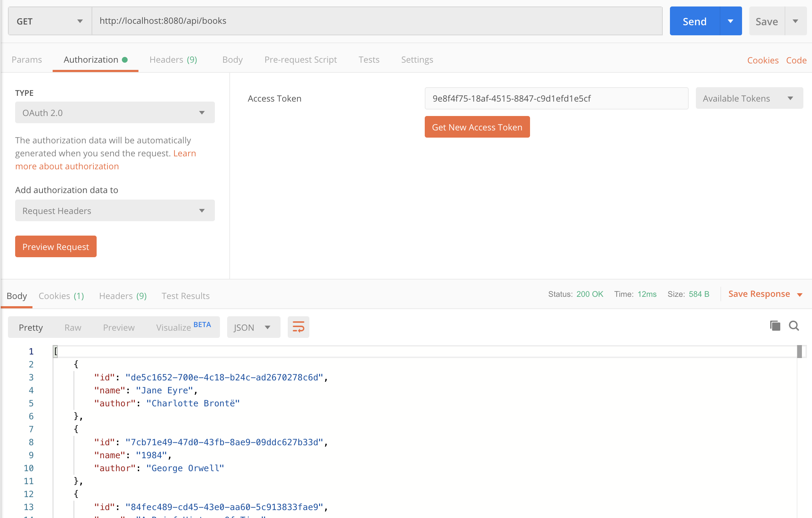Click the response vertical scrollbar thumb

click(x=799, y=352)
